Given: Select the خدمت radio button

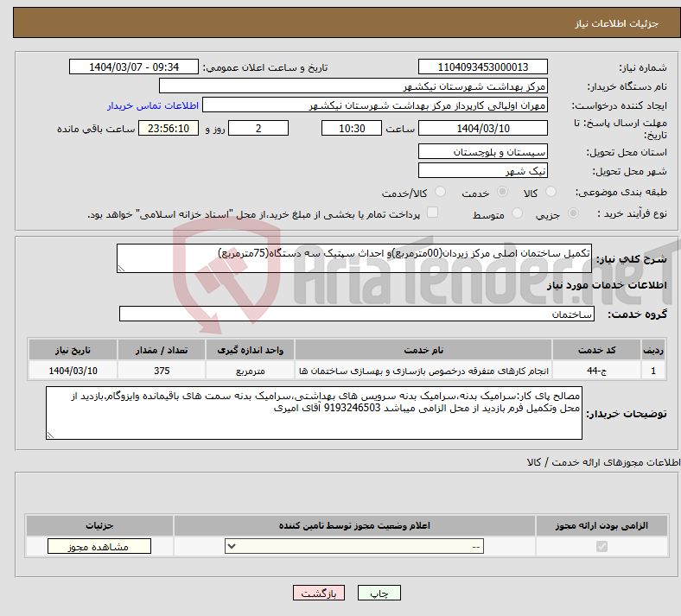Looking at the screenshot, I should click(502, 192).
